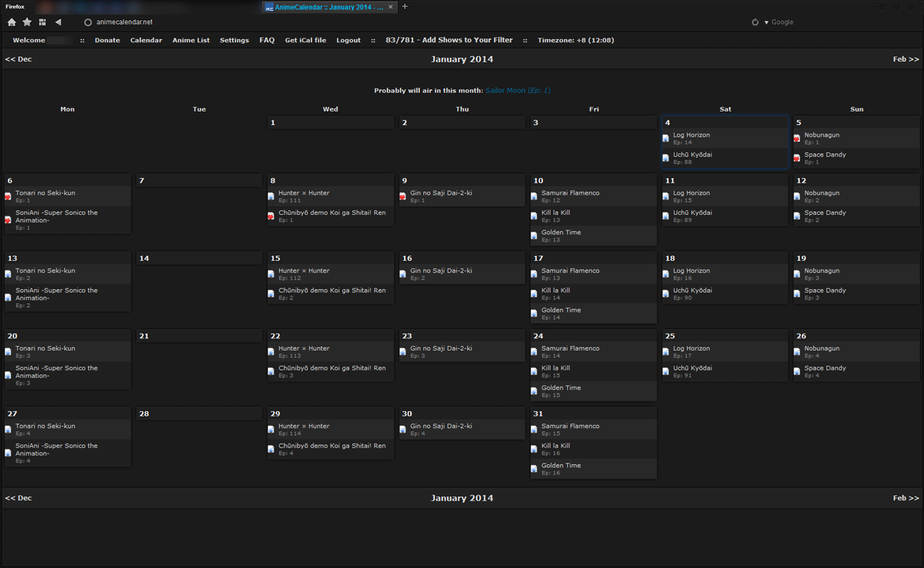Click red icon beside SoniAni Ep 1

coord(8,220)
